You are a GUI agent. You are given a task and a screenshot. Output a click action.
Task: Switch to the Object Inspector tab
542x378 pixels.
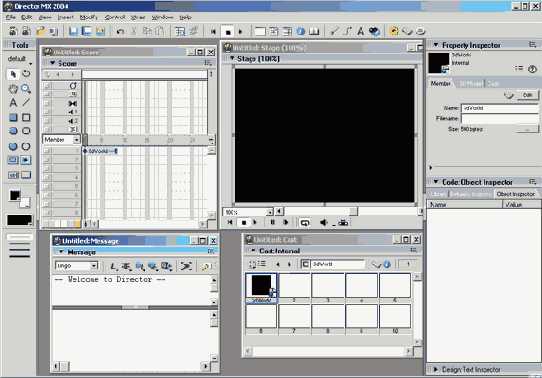tap(515, 194)
